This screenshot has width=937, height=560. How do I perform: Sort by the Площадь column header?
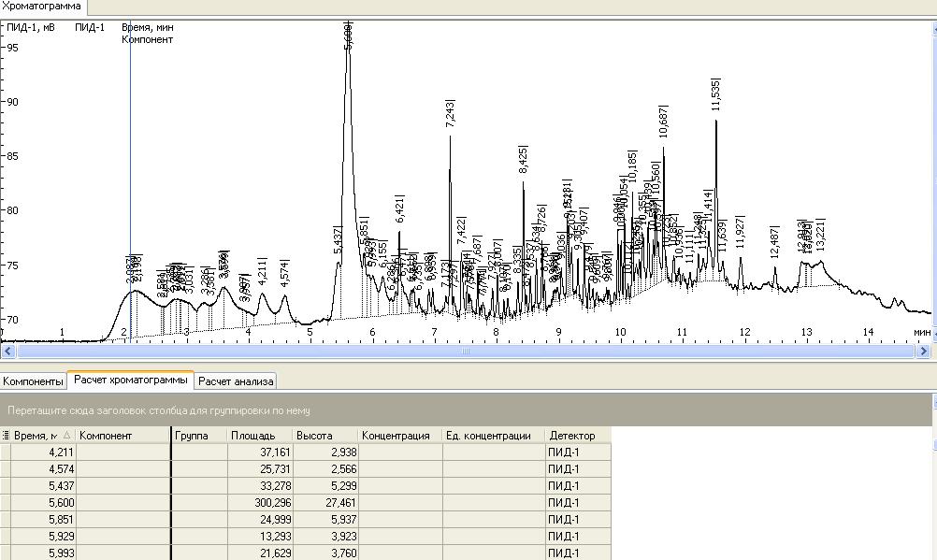(x=259, y=436)
